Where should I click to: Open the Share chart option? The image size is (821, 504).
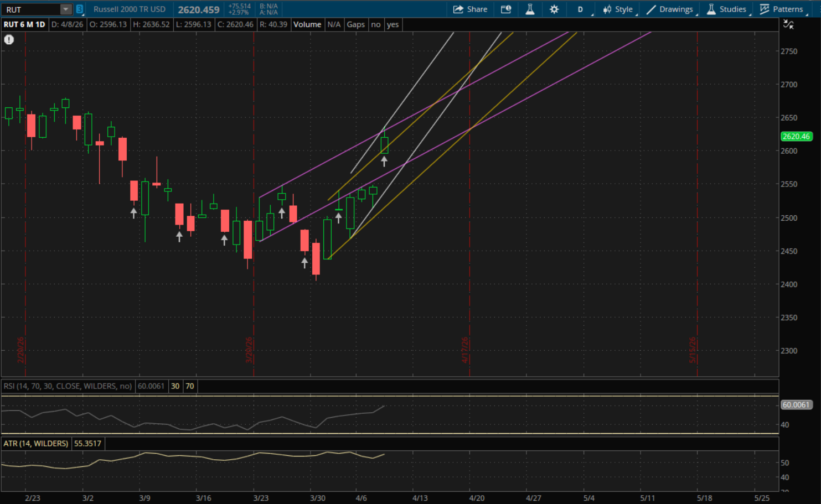click(470, 9)
